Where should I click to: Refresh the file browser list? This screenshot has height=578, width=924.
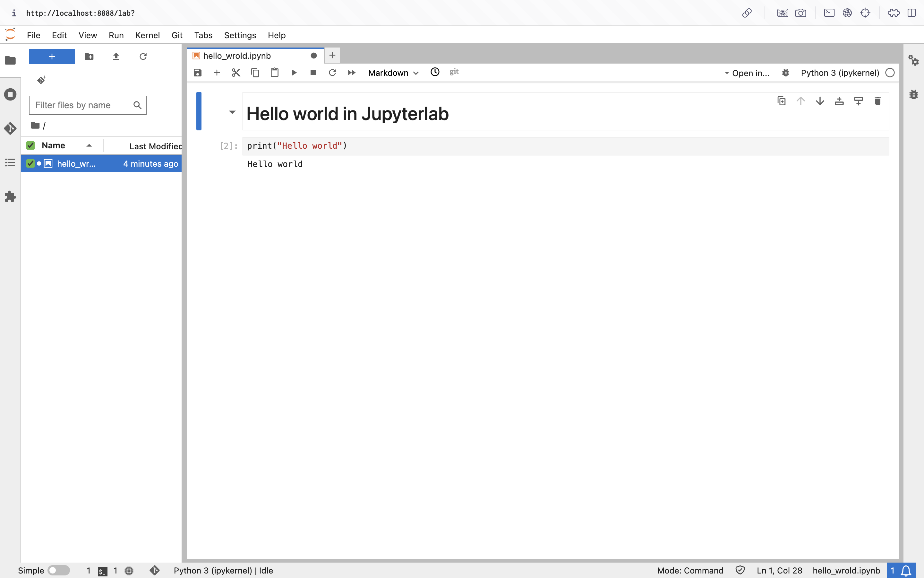(x=143, y=57)
